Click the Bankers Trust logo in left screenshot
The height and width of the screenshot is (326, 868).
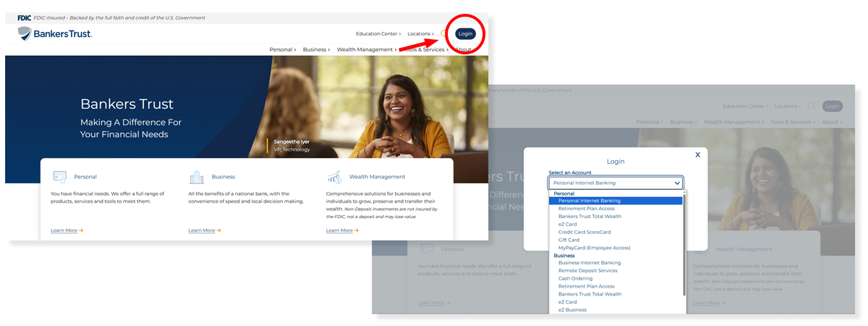click(55, 33)
